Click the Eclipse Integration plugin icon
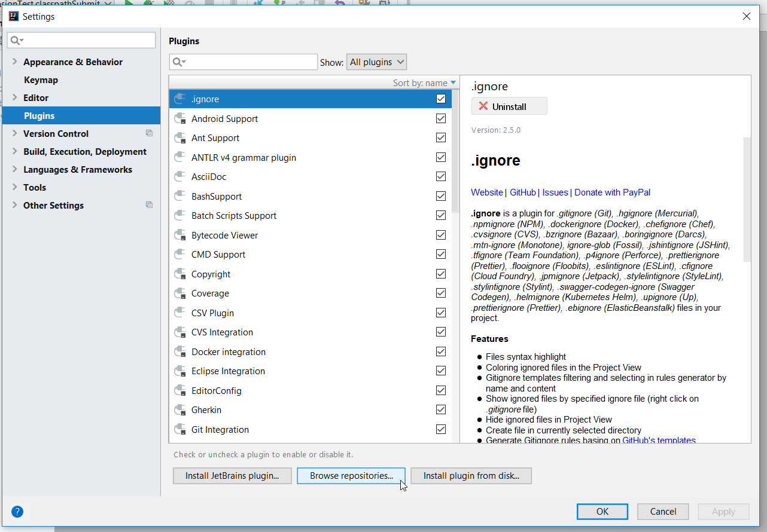767x532 pixels. (x=179, y=371)
